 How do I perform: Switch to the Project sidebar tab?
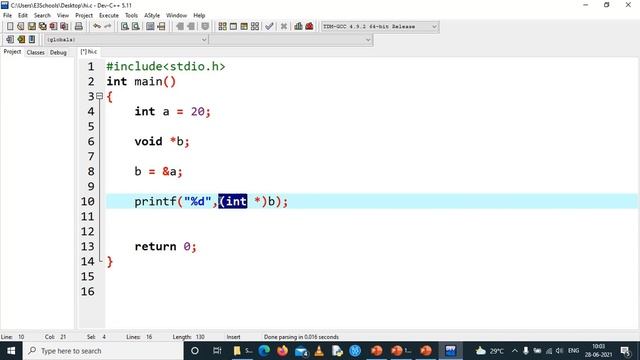click(12, 52)
